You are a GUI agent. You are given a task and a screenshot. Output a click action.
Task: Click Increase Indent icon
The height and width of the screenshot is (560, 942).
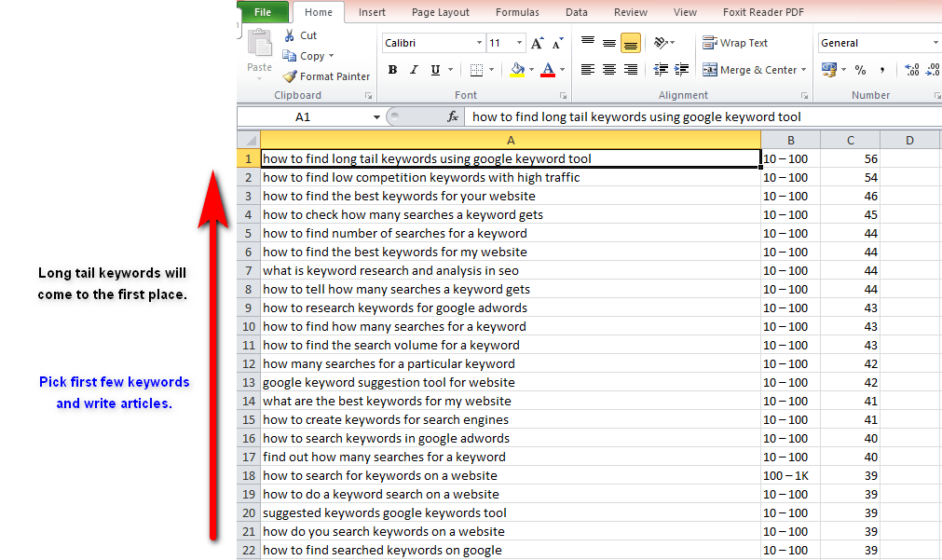(x=681, y=70)
